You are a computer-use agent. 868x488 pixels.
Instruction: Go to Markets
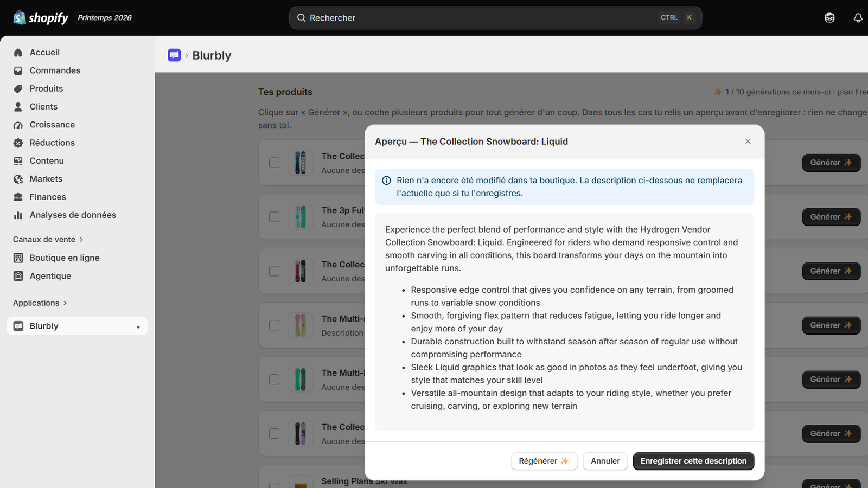click(77, 179)
